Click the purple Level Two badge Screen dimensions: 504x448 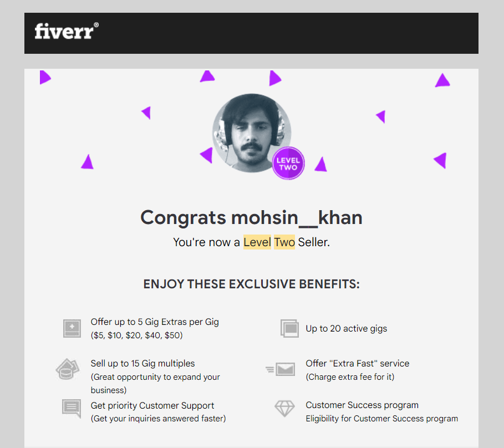tap(288, 163)
